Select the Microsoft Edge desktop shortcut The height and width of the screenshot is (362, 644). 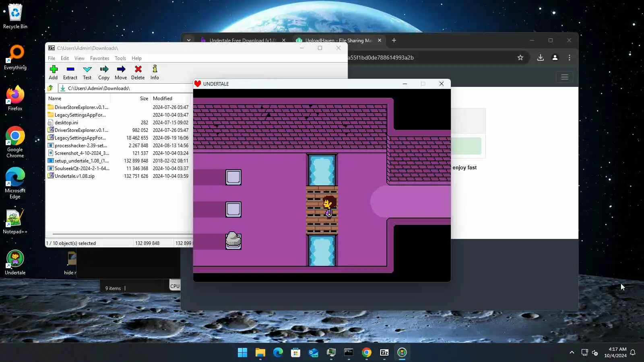tap(15, 183)
